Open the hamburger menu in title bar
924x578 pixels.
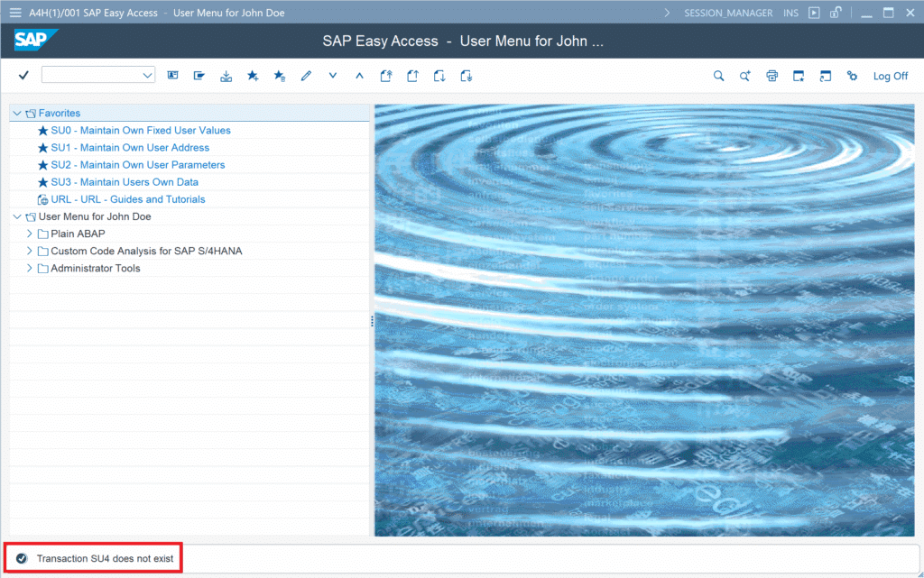point(14,13)
